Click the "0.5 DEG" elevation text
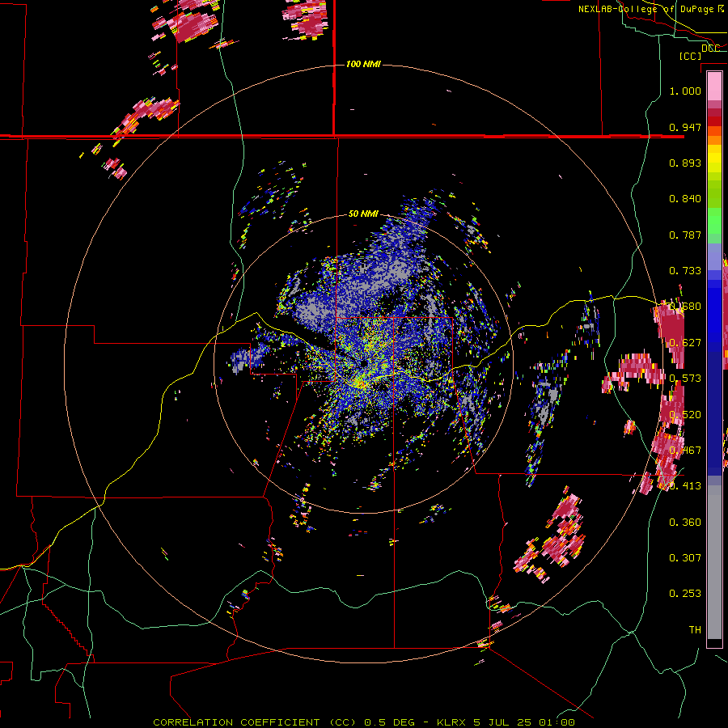The width and height of the screenshot is (728, 728). pos(389,722)
